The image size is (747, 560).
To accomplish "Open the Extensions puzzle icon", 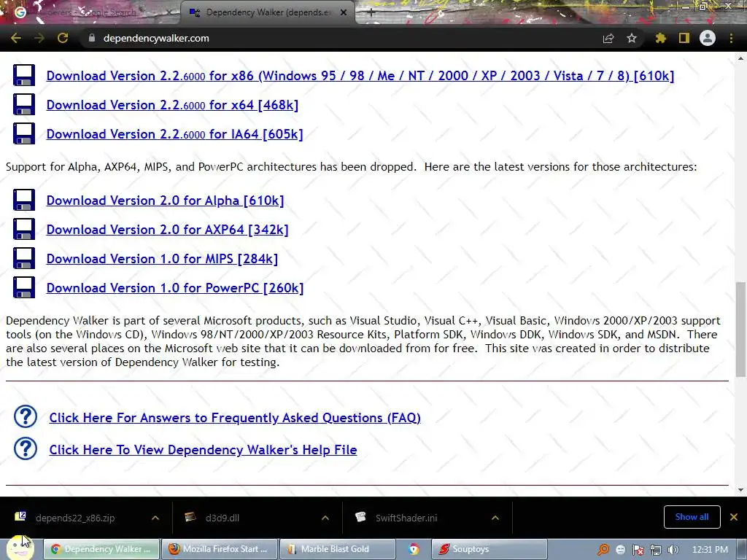I will (661, 38).
